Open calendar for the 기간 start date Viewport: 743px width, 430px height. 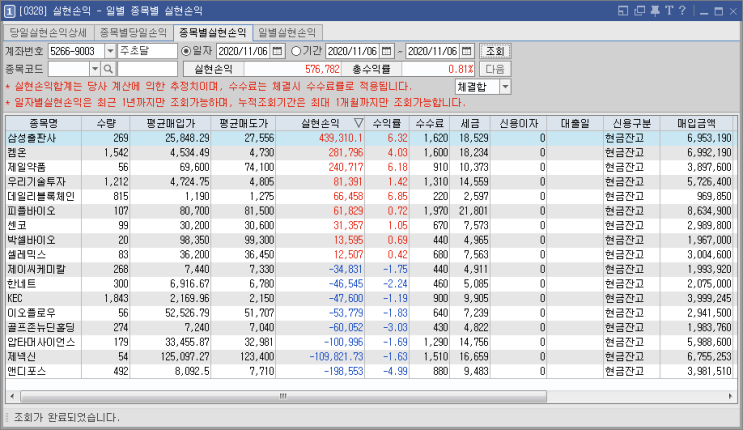pos(387,51)
